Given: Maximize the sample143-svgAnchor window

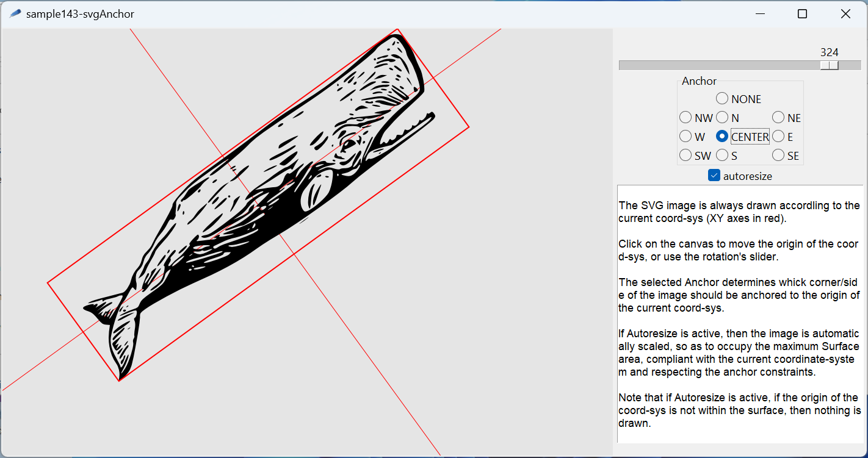Looking at the screenshot, I should coord(803,13).
